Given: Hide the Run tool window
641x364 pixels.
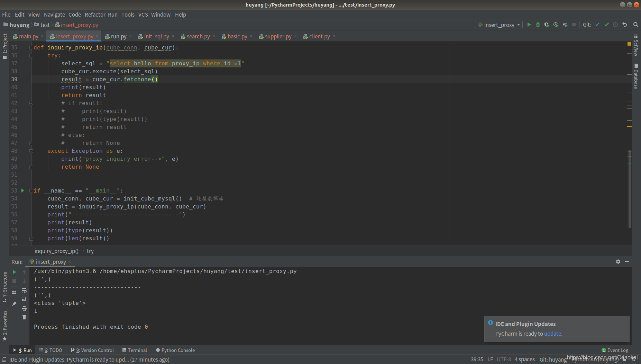Looking at the screenshot, I should coord(627,262).
